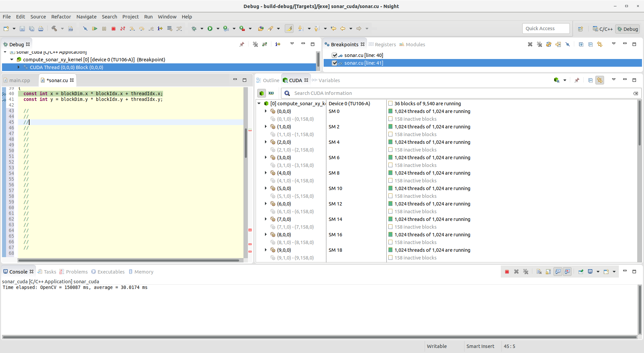Open the Search menu

(x=109, y=17)
